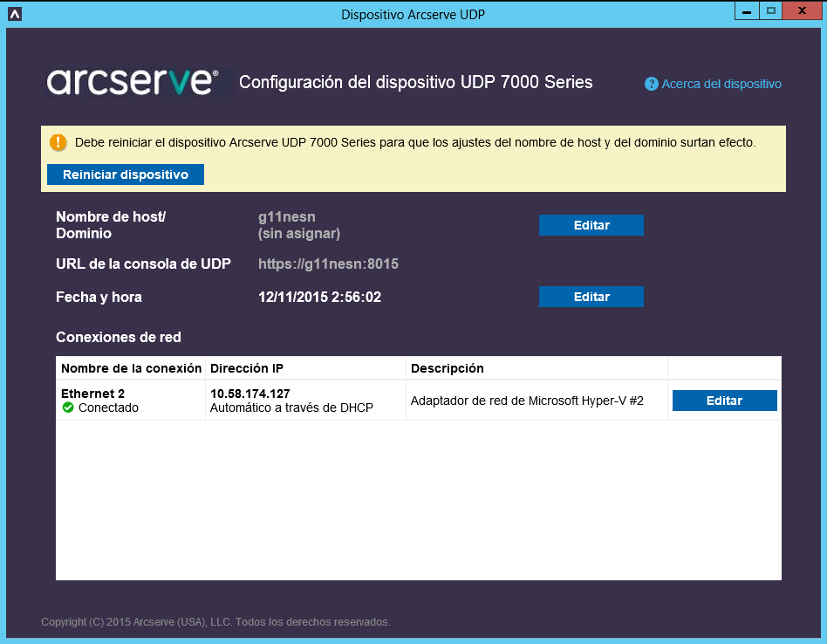The height and width of the screenshot is (644, 827).
Task: Click the restart warning message text
Action: 415,142
